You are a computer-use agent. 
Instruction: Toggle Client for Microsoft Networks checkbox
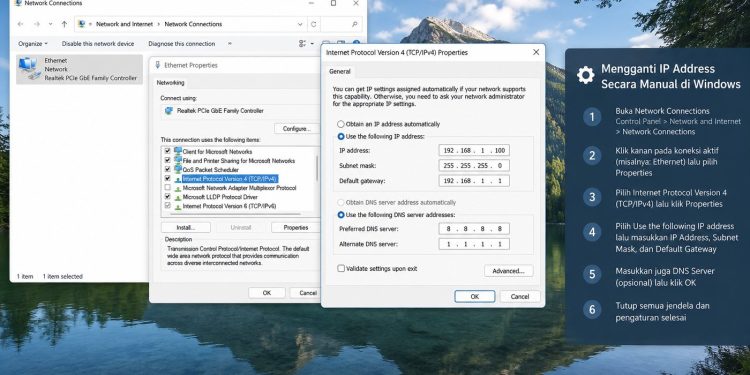[167, 151]
